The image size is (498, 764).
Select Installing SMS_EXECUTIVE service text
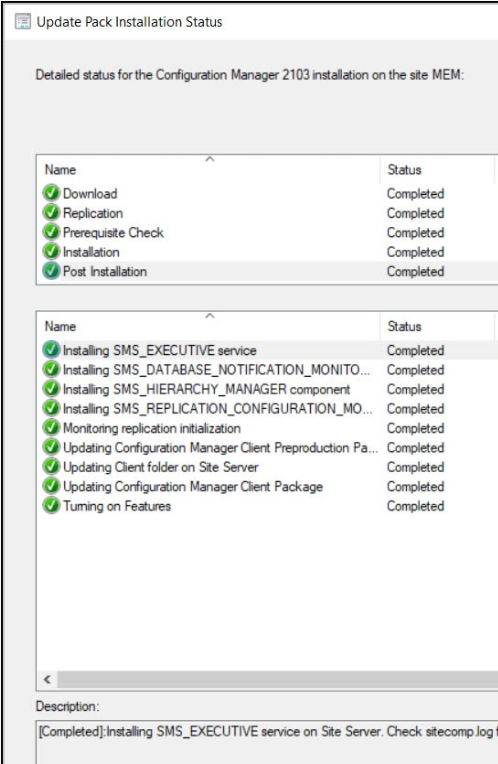point(159,350)
